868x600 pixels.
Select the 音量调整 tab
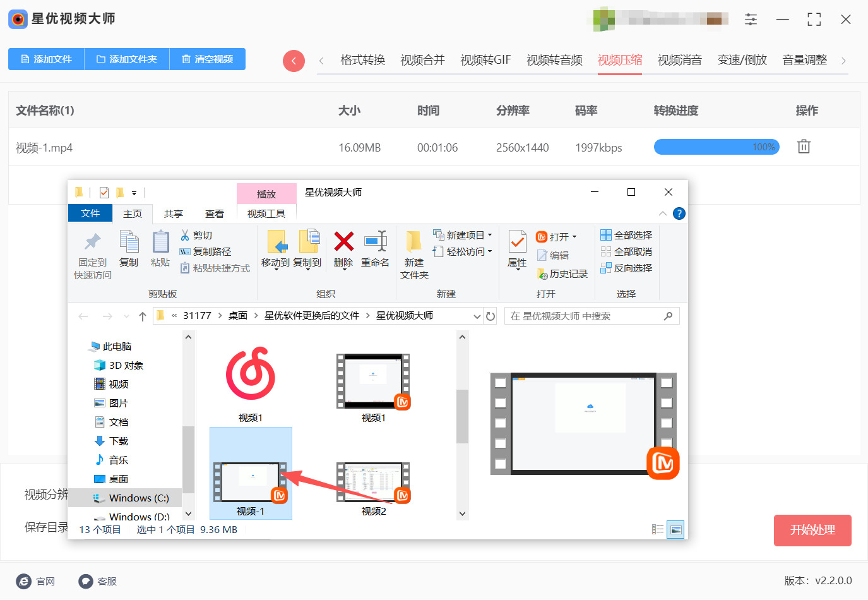point(805,60)
